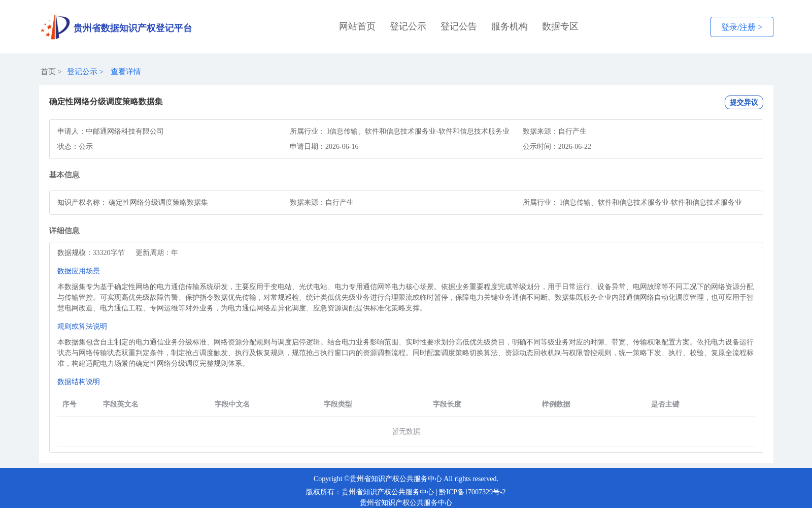Click the platform logo icon
Image resolution: width=812 pixels, height=508 pixels.
click(55, 27)
